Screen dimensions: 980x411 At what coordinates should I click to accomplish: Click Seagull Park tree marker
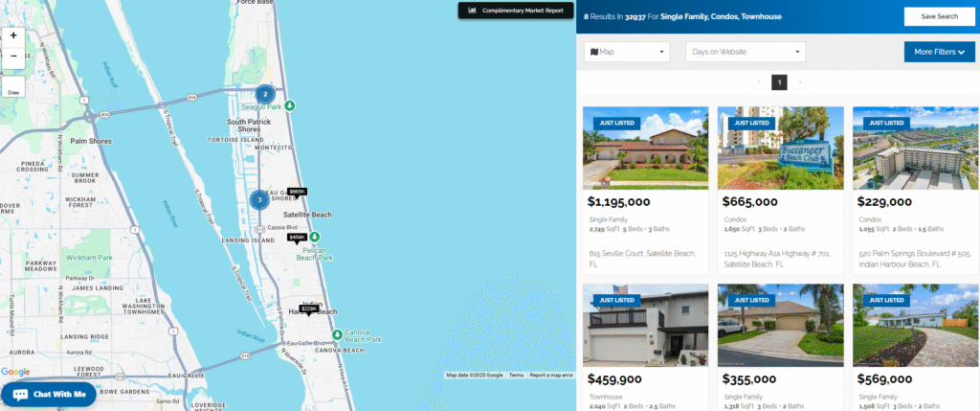[289, 105]
